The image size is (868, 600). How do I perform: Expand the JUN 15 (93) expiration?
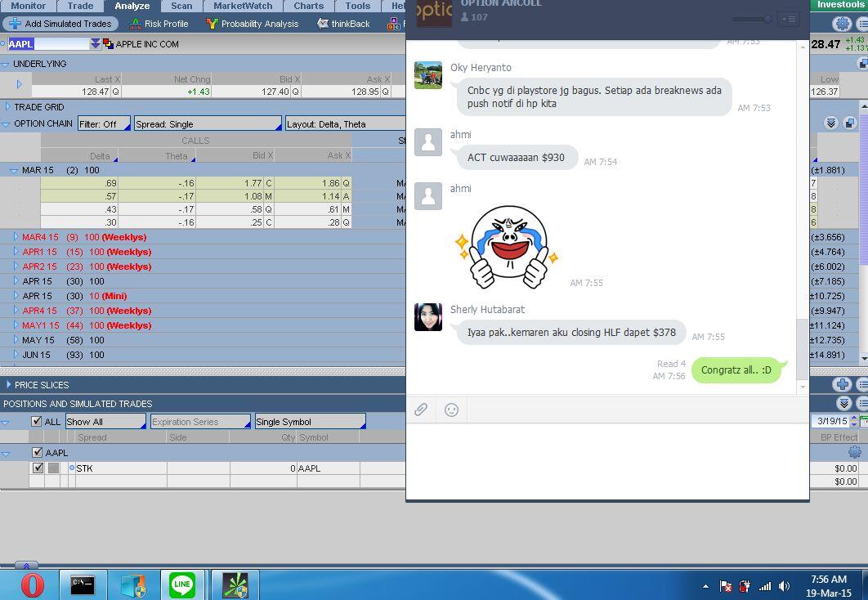[x=16, y=354]
